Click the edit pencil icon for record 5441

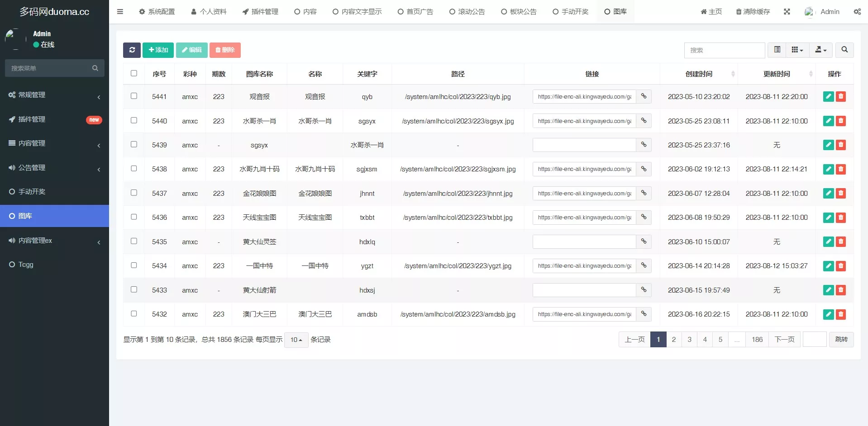[x=828, y=96]
